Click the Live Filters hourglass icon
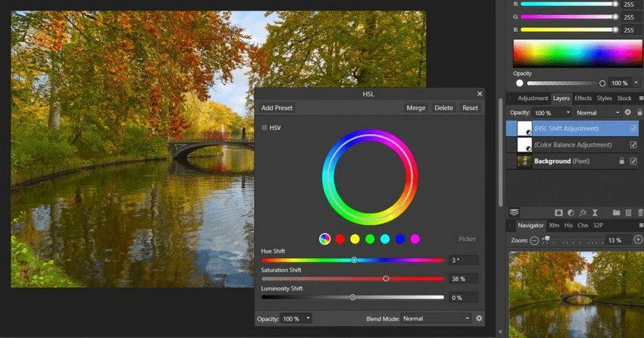This screenshot has width=644, height=338. coord(595,212)
